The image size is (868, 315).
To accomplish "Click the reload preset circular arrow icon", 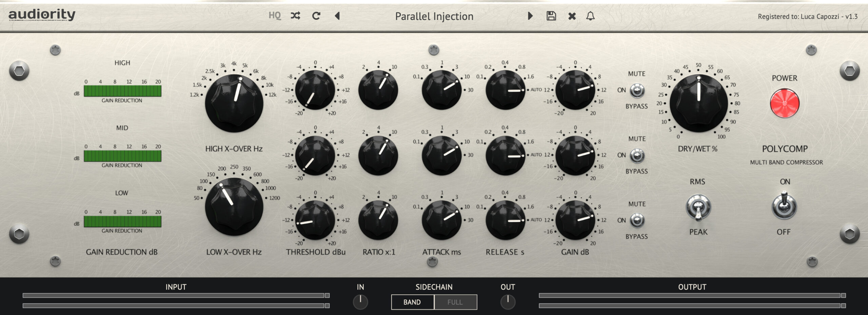I will [316, 16].
